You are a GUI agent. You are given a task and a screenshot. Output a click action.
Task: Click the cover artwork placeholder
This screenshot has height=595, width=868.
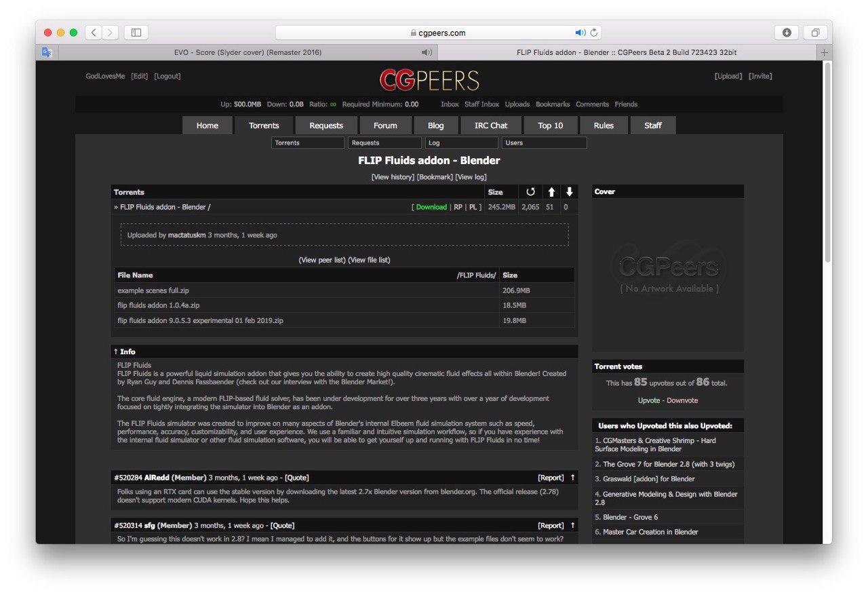[668, 274]
